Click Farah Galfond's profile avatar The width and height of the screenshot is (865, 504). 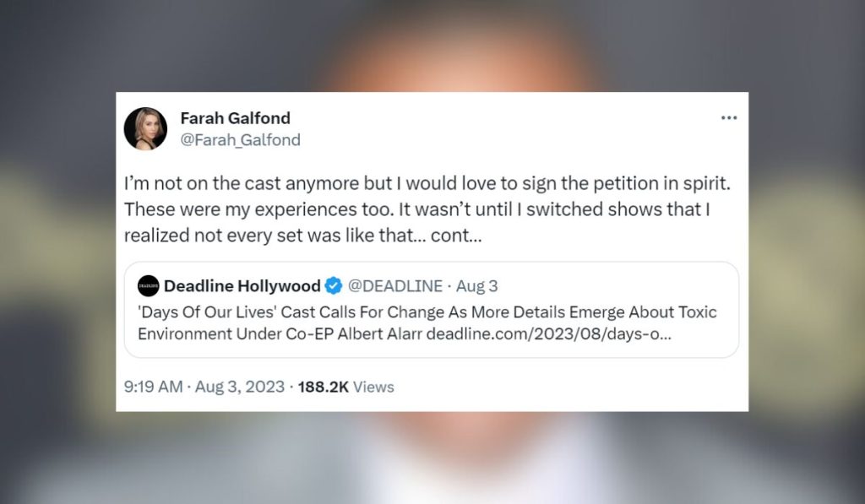145,128
